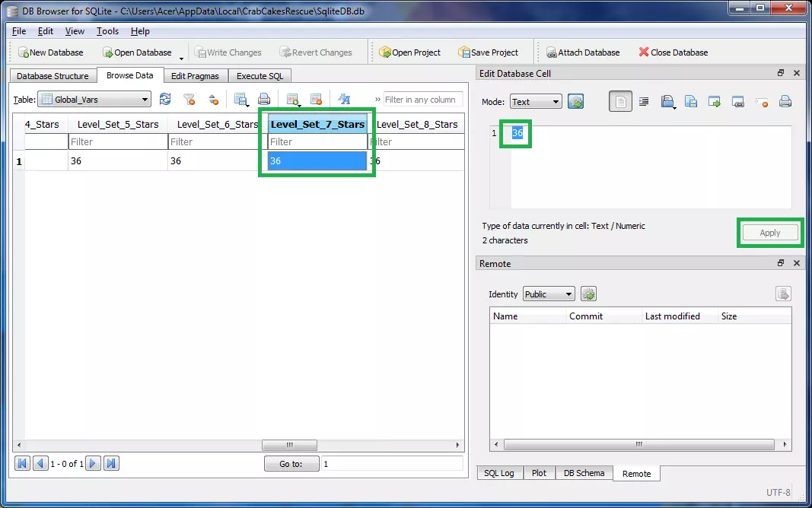Click the Save Project icon
This screenshot has height=508, width=812.
(463, 52)
